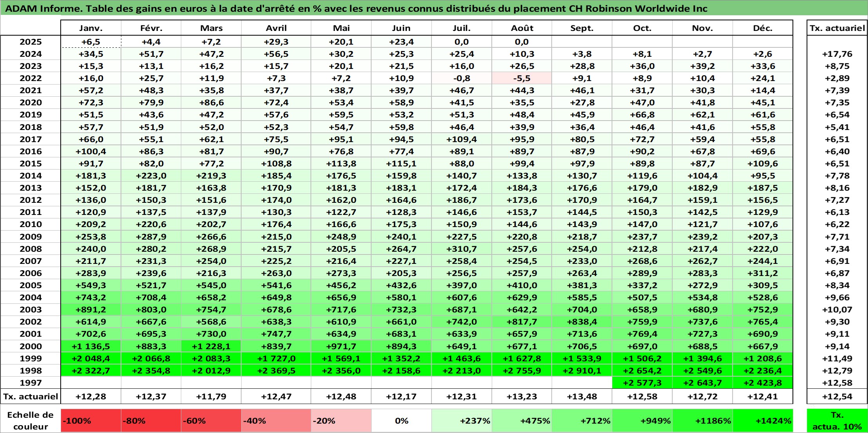The height and width of the screenshot is (433, 868).
Task: Click the +17,76 actuarial rate for 2024
Action: (x=837, y=54)
